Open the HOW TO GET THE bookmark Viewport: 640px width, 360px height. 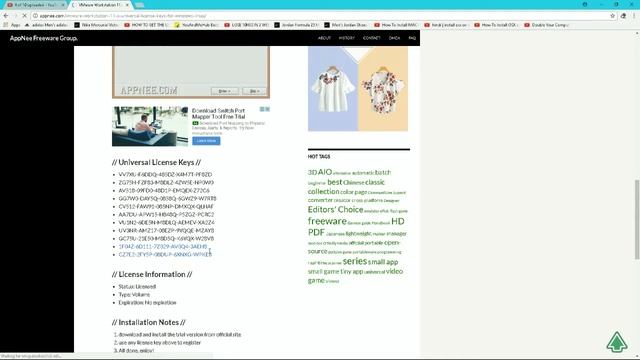coord(146,25)
